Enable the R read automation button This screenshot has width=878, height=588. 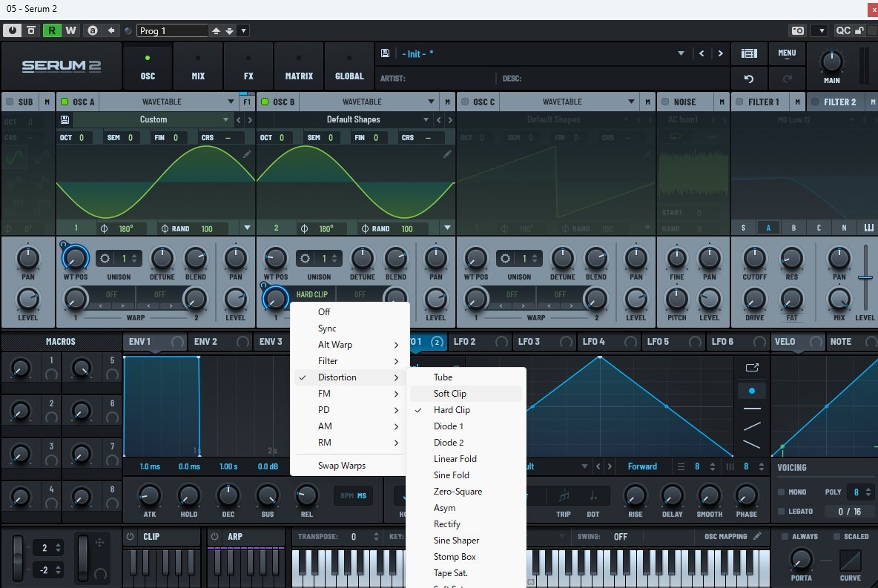pos(51,31)
